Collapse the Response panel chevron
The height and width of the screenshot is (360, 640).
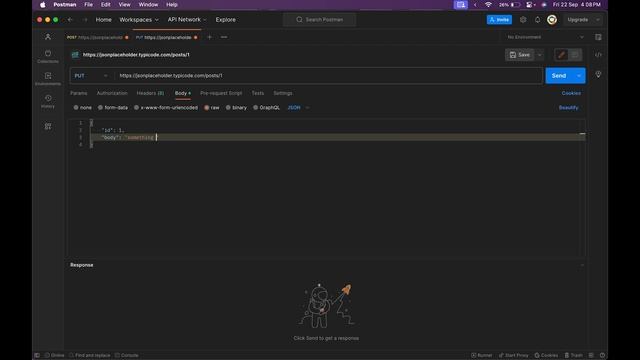pos(582,265)
